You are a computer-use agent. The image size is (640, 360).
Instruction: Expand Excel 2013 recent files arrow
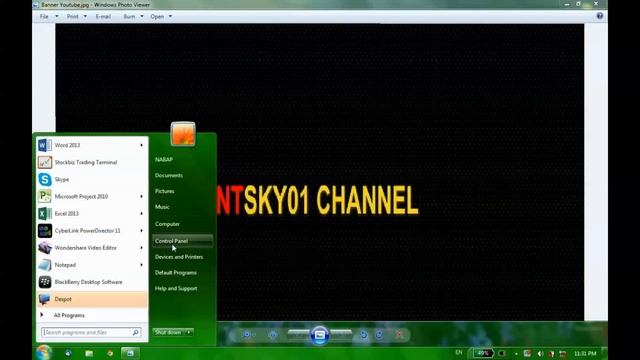[x=142, y=214]
